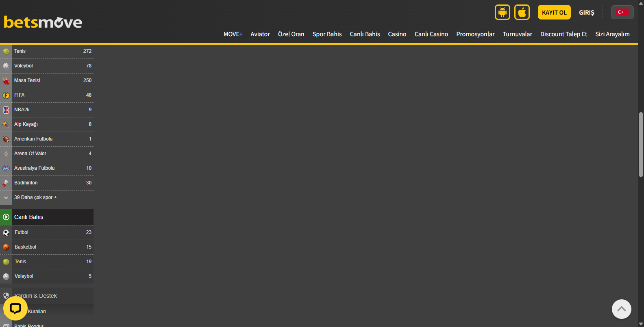Expand 39 Daha çok spor list
The height and width of the screenshot is (327, 644).
[35, 197]
